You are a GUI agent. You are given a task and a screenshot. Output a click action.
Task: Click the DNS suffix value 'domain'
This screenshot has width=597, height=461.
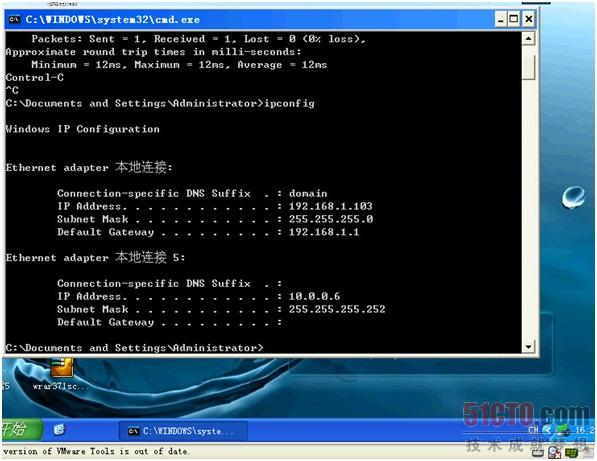coord(308,193)
